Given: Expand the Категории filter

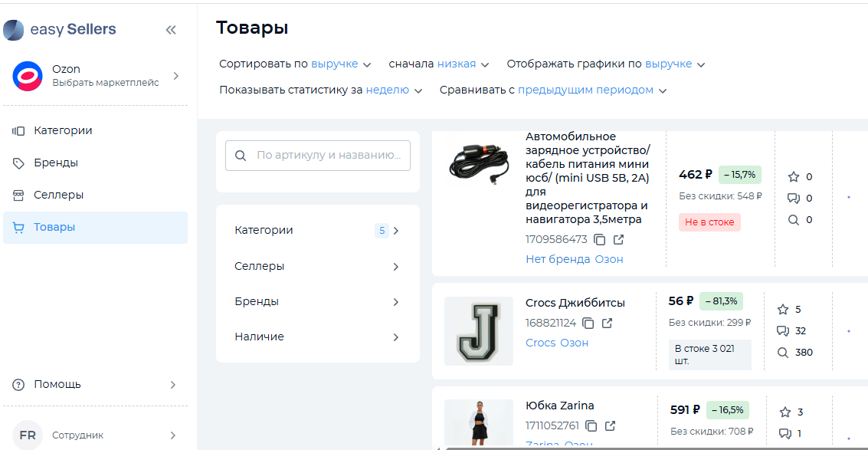Looking at the screenshot, I should [x=317, y=231].
